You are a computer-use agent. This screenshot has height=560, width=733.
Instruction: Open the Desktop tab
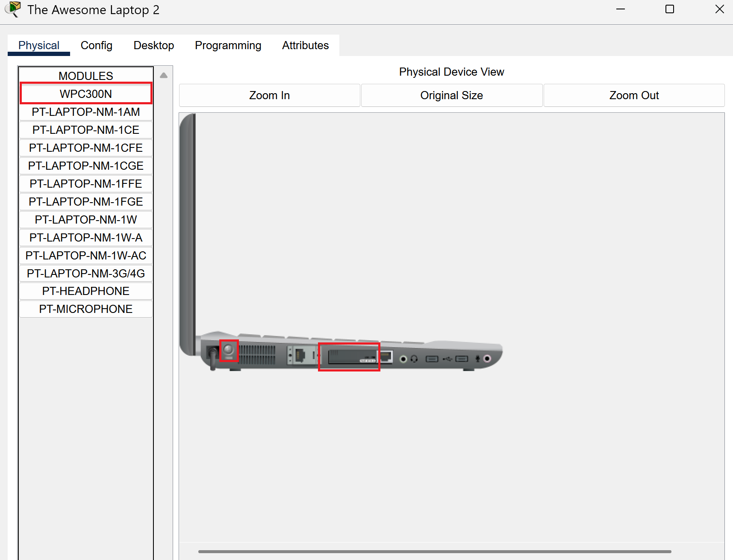[154, 45]
